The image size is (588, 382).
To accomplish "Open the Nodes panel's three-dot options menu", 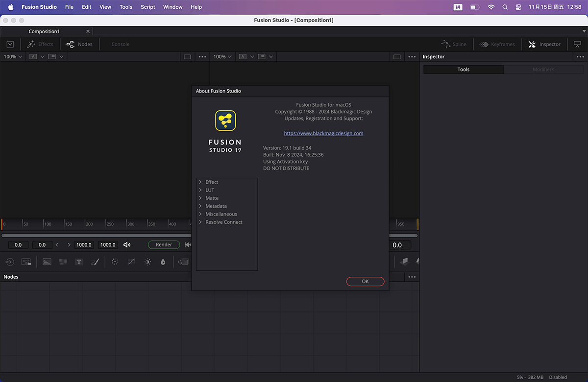I will tap(412, 277).
